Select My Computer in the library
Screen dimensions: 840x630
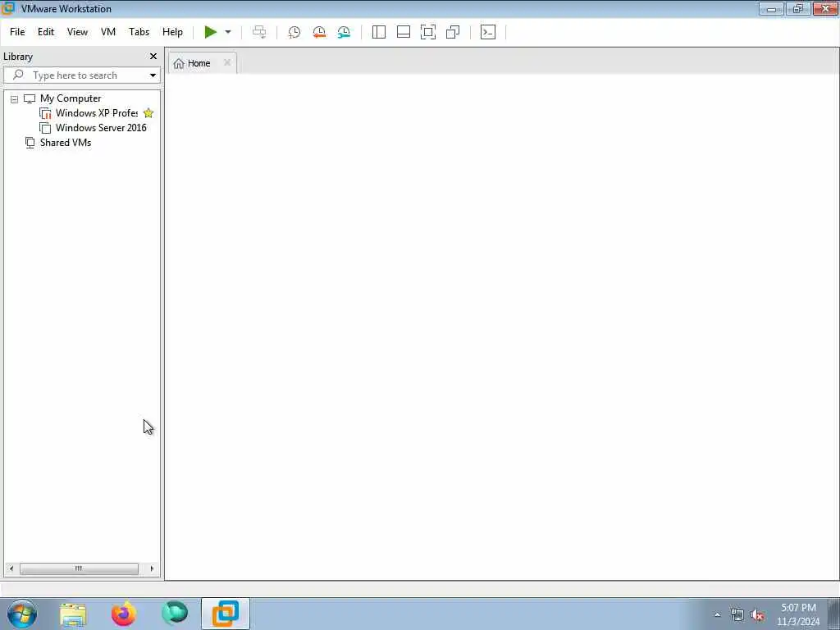[x=71, y=98]
